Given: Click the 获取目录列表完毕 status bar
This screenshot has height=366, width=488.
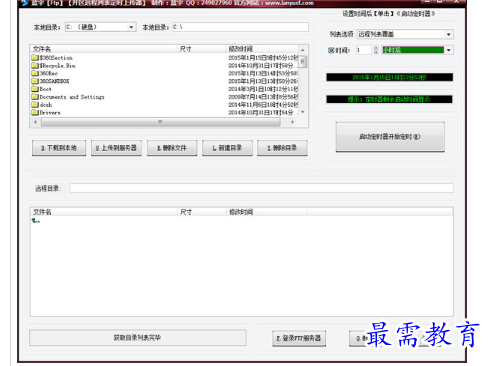Looking at the screenshot, I should [137, 338].
